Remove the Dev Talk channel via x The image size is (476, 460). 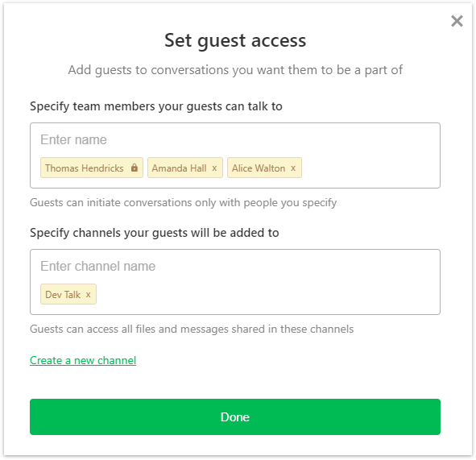coord(88,294)
